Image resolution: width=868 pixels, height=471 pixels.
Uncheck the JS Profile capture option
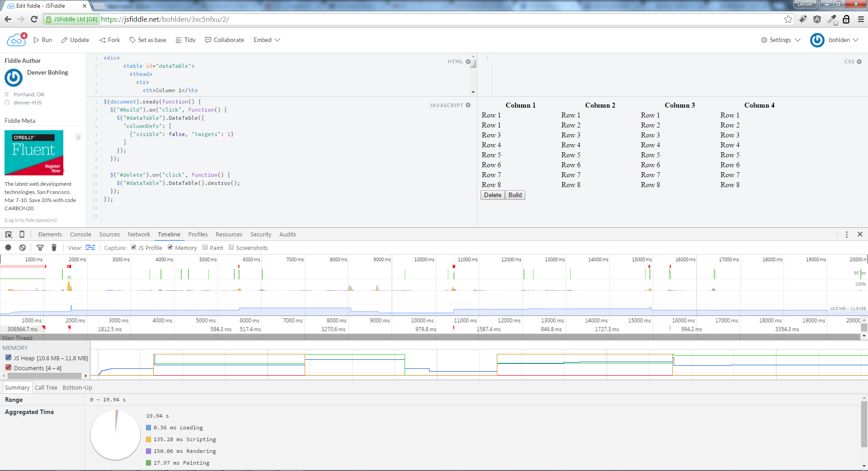[134, 247]
